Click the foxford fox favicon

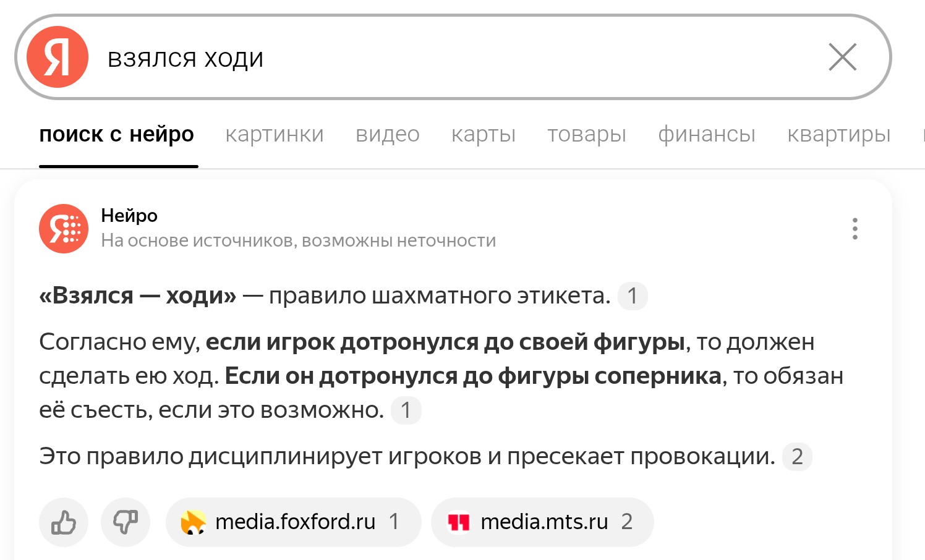[193, 522]
